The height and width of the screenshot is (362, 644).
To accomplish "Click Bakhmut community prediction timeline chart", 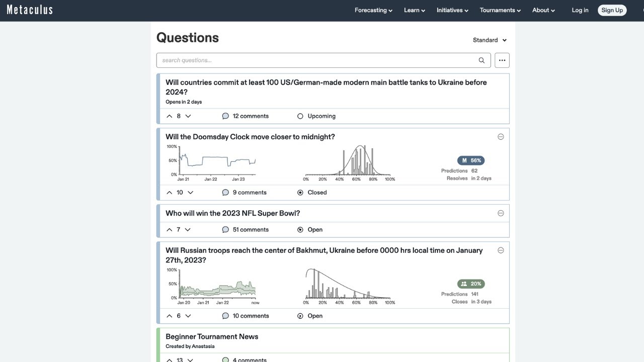I will pos(212,287).
